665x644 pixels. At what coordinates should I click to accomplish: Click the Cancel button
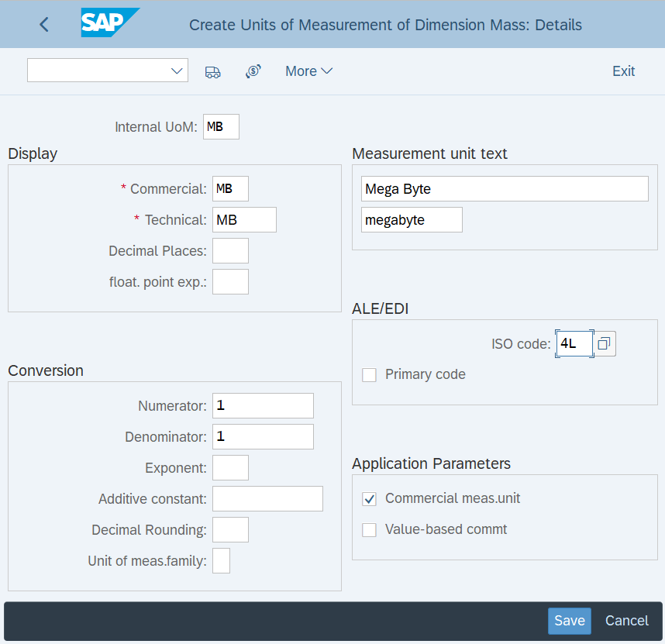pos(626,621)
